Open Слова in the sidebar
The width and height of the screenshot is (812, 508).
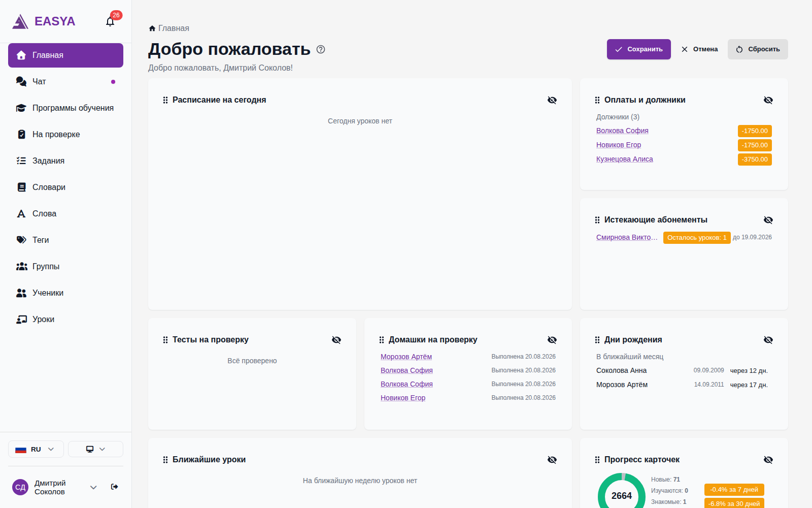pos(65,214)
